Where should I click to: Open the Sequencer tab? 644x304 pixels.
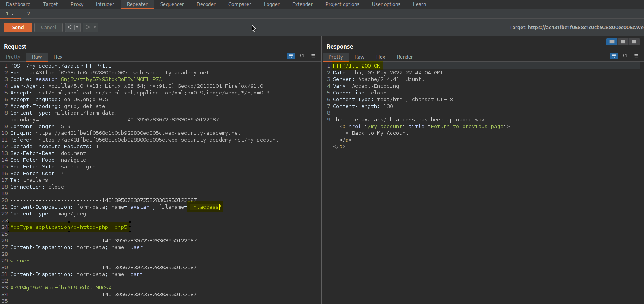click(172, 4)
